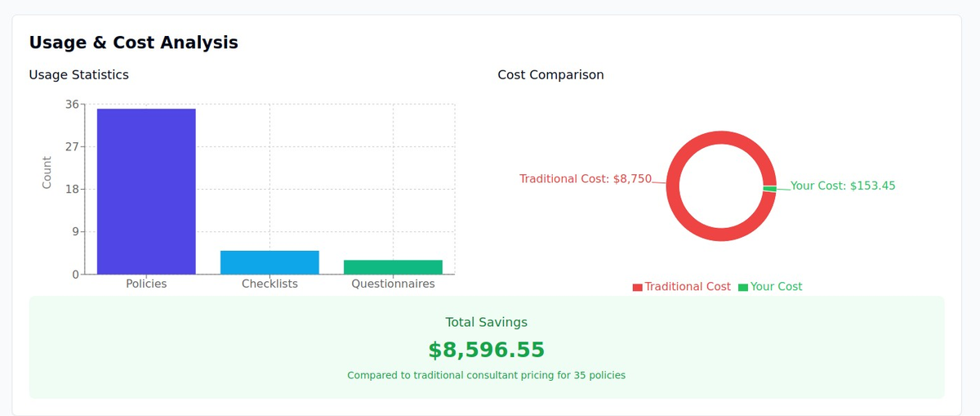980x416 pixels.
Task: Click the Checklists x-axis label
Action: click(269, 284)
